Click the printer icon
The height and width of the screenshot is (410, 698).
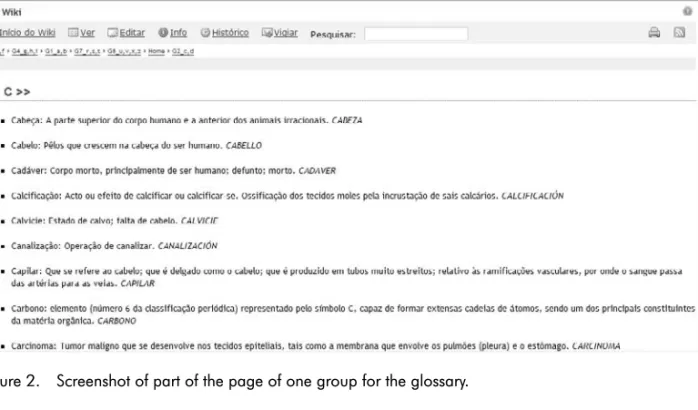pos(654,32)
